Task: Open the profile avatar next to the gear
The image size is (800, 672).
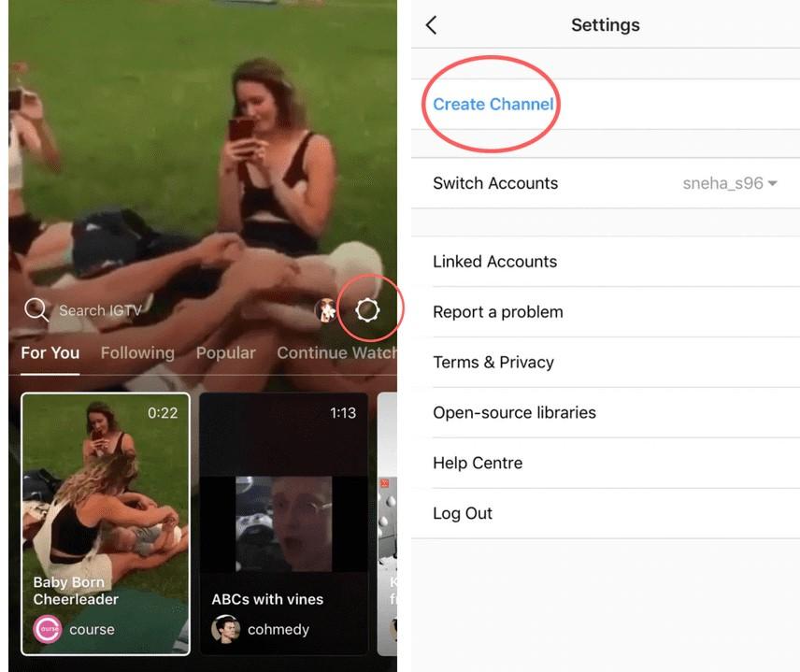Action: pyautogui.click(x=326, y=309)
